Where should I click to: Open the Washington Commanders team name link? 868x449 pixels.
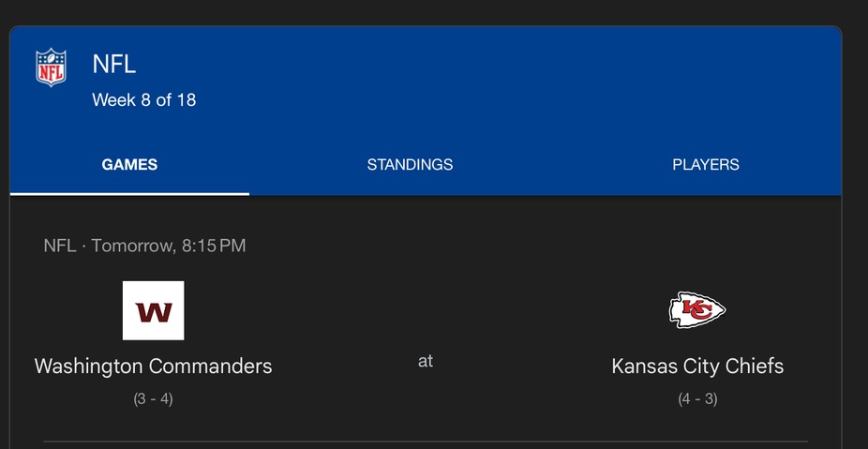153,366
